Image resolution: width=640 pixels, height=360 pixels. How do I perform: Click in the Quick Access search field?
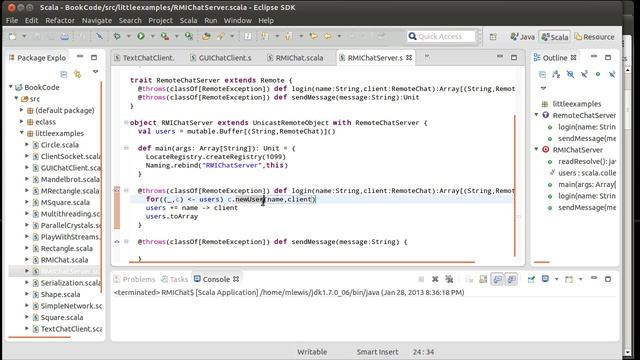(441, 36)
